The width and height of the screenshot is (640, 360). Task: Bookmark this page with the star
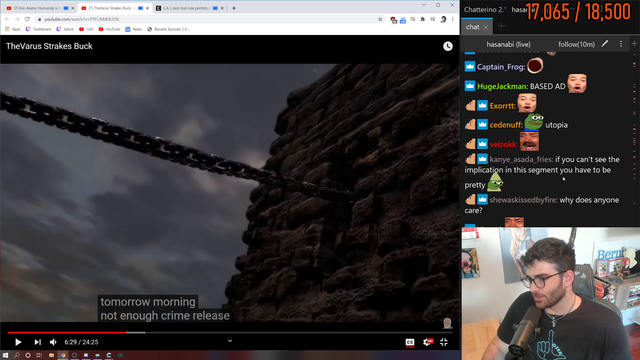380,19
